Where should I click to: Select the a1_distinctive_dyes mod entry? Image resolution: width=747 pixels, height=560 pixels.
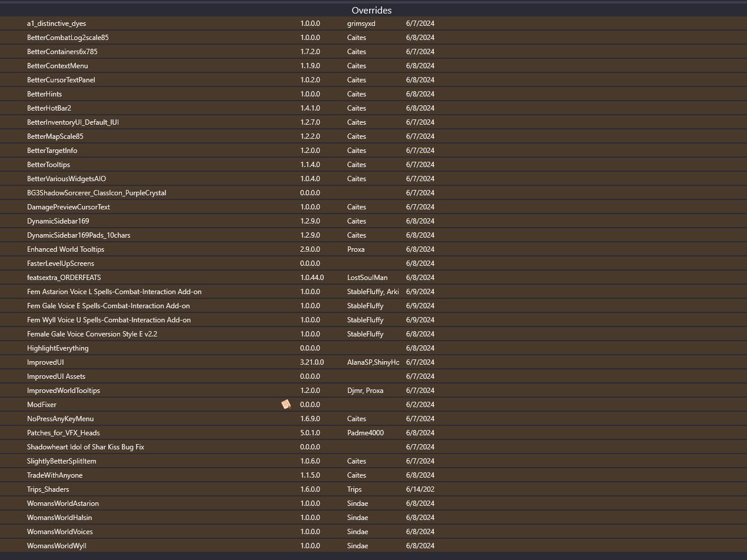pyautogui.click(x=56, y=24)
